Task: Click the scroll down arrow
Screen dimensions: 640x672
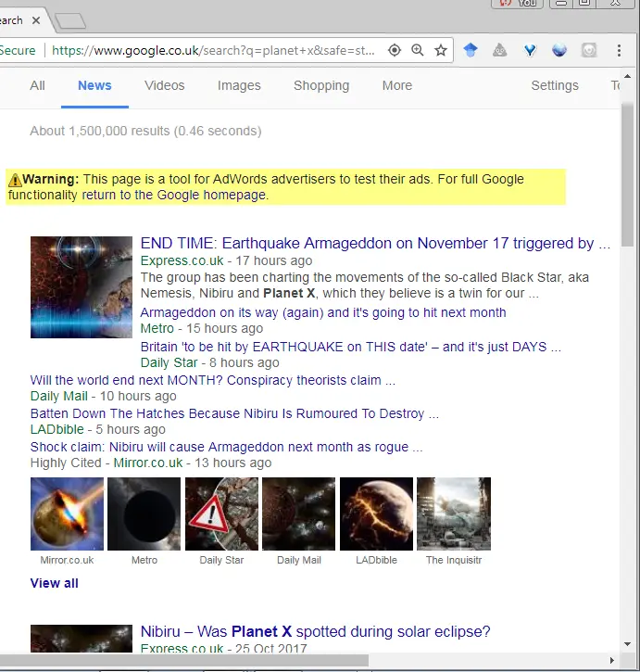Action: (628, 644)
